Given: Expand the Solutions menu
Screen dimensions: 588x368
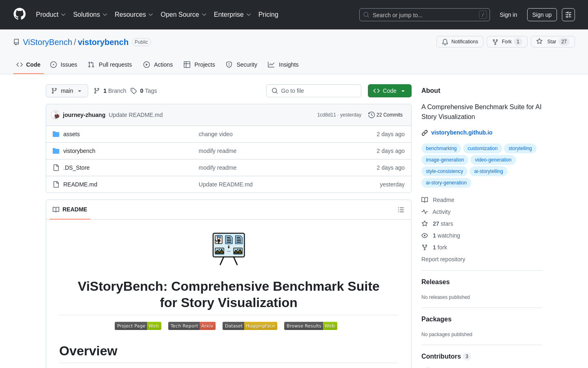Looking at the screenshot, I should (x=90, y=15).
